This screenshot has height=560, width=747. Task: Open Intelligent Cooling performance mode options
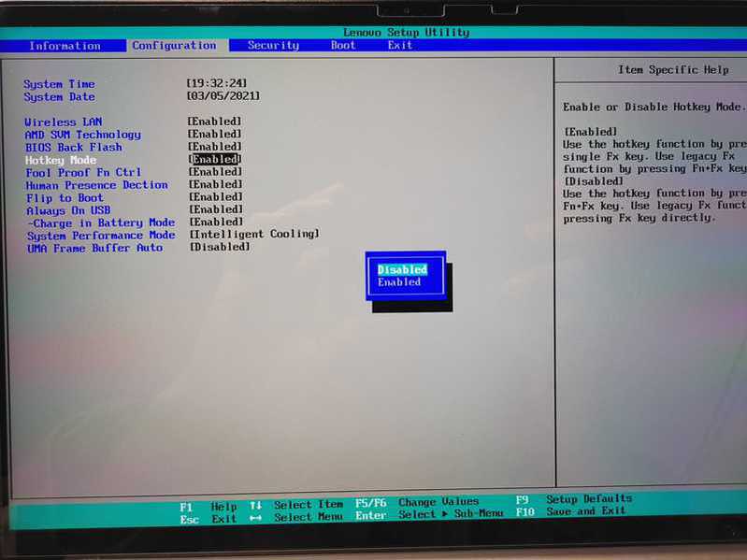pos(254,235)
